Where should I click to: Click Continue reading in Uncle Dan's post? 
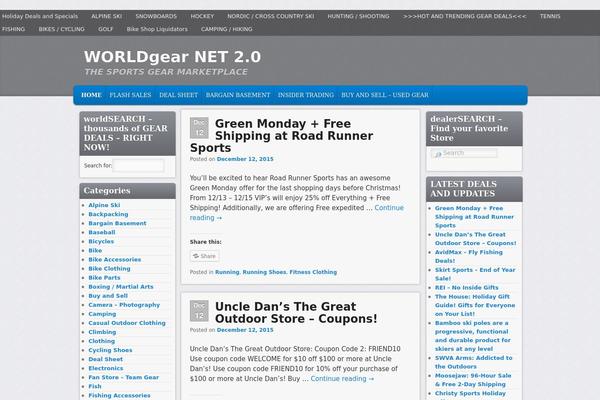pos(342,379)
